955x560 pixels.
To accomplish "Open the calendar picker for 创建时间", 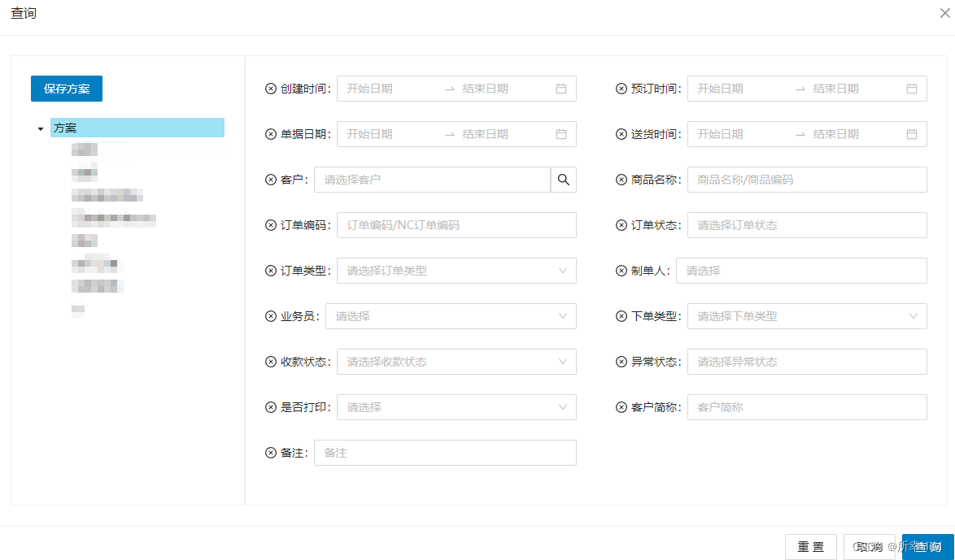I will coord(560,88).
